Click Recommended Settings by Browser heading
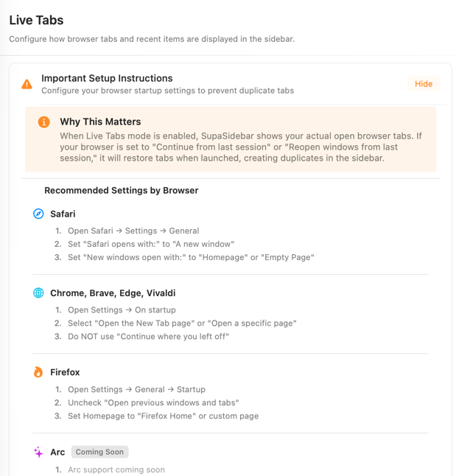The height and width of the screenshot is (476, 456). pyautogui.click(x=121, y=190)
